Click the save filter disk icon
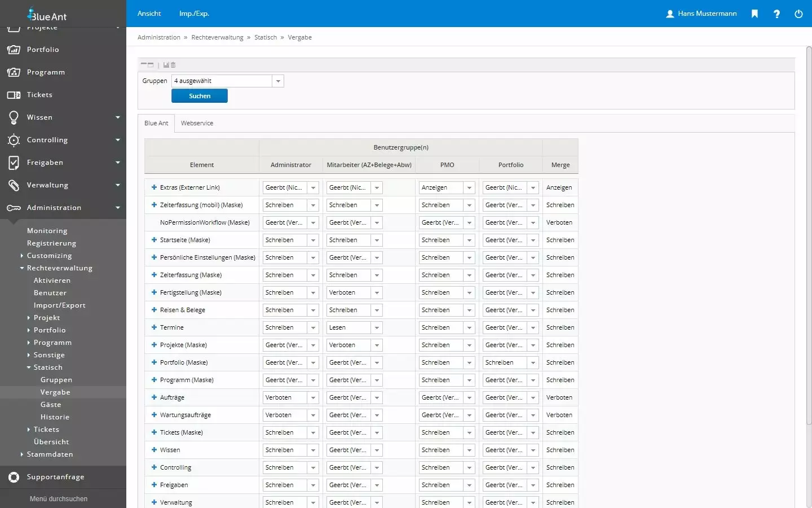 166,65
